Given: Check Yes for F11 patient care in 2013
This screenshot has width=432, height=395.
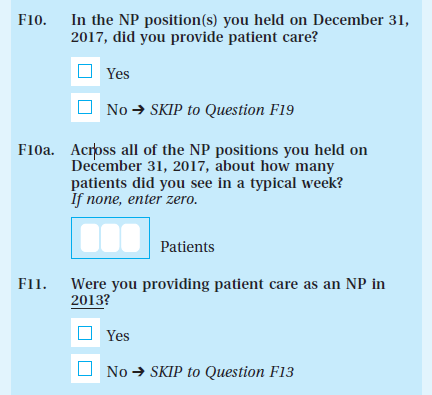Looking at the screenshot, I should pyautogui.click(x=85, y=333).
